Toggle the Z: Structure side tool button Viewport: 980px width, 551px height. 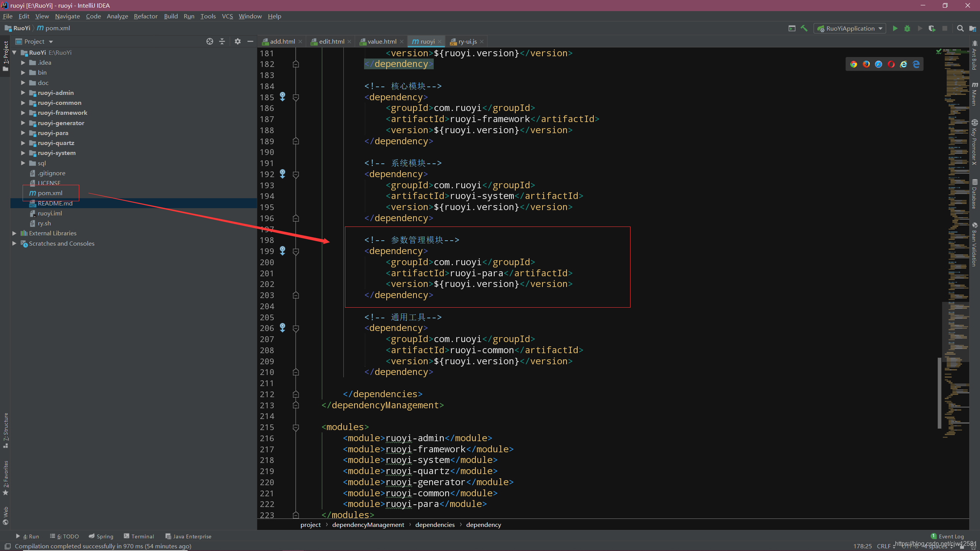(5, 430)
